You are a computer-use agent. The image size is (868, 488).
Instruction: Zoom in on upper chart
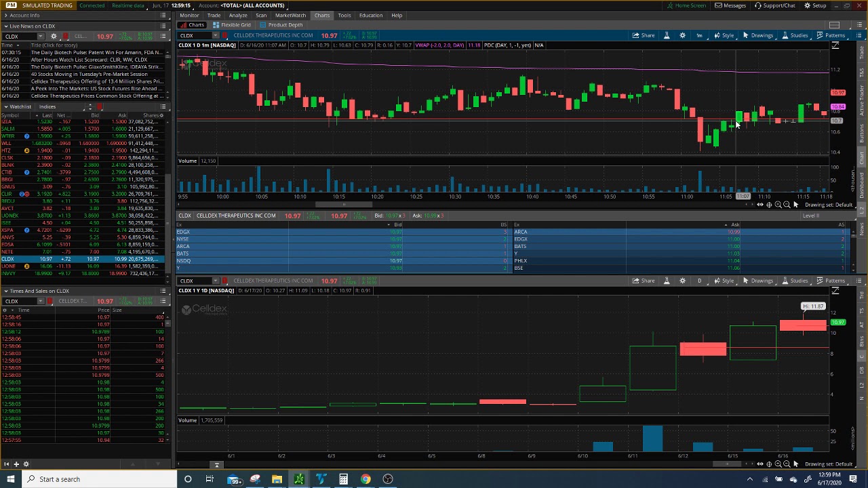click(x=778, y=205)
